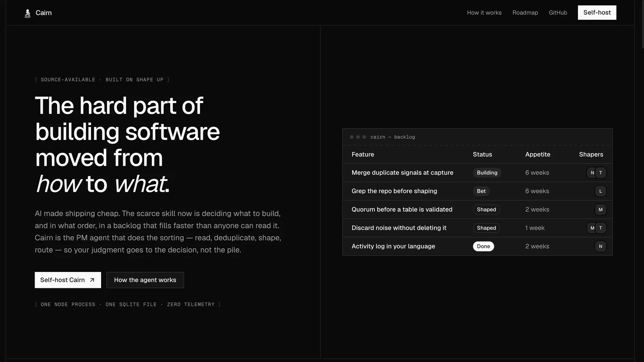644x362 pixels.
Task: Click 'Grep the repo before shaping' feature
Action: 394,191
